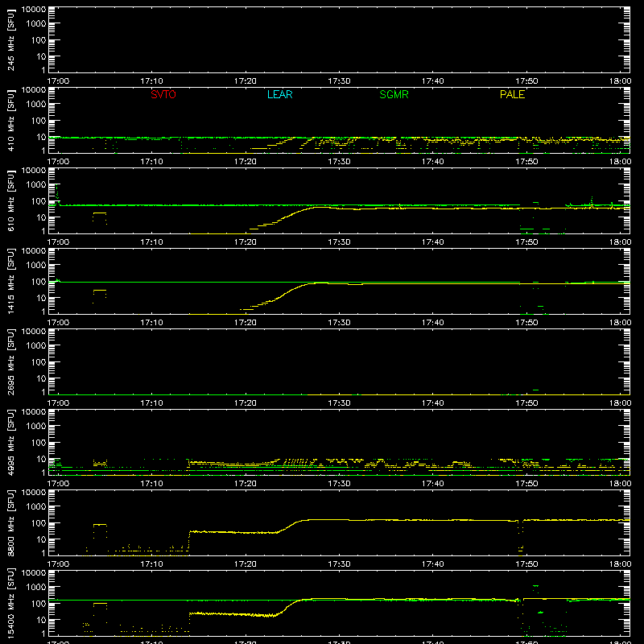
Task: Select the 1415 MHz [SFU] axis title
Action: tap(11, 281)
